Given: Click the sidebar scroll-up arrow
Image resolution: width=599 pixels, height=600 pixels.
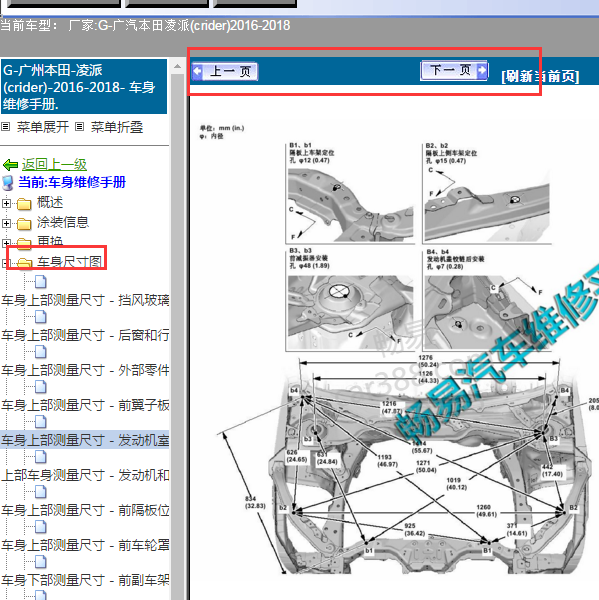Looking at the screenshot, I should [x=177, y=66].
